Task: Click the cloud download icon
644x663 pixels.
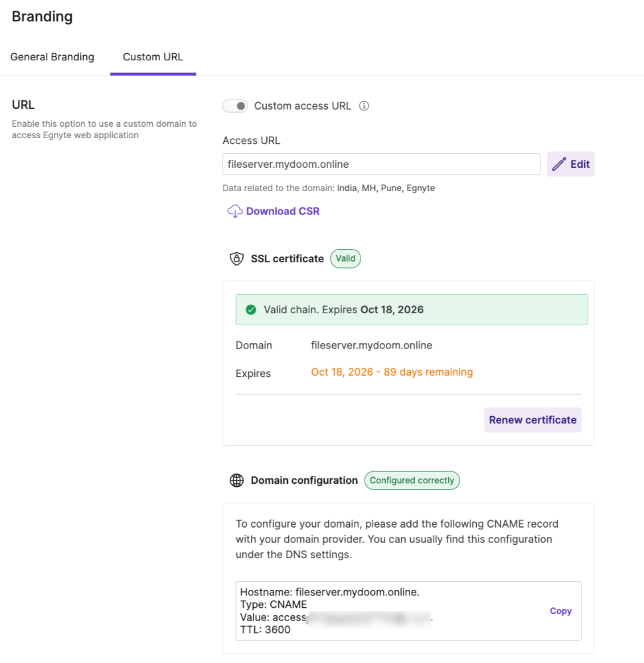Action: click(235, 211)
